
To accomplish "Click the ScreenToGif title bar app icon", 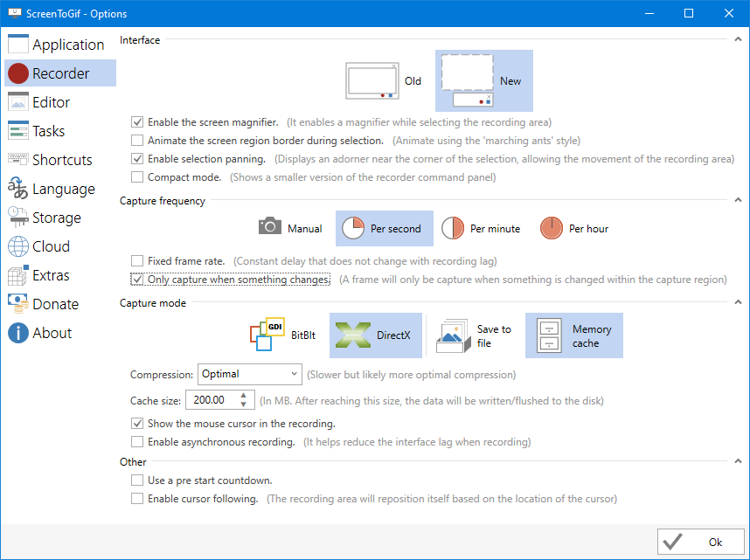I will coord(15,13).
